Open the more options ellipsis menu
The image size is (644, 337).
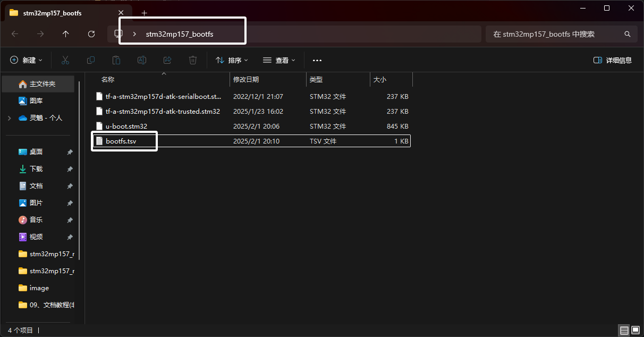(x=317, y=61)
